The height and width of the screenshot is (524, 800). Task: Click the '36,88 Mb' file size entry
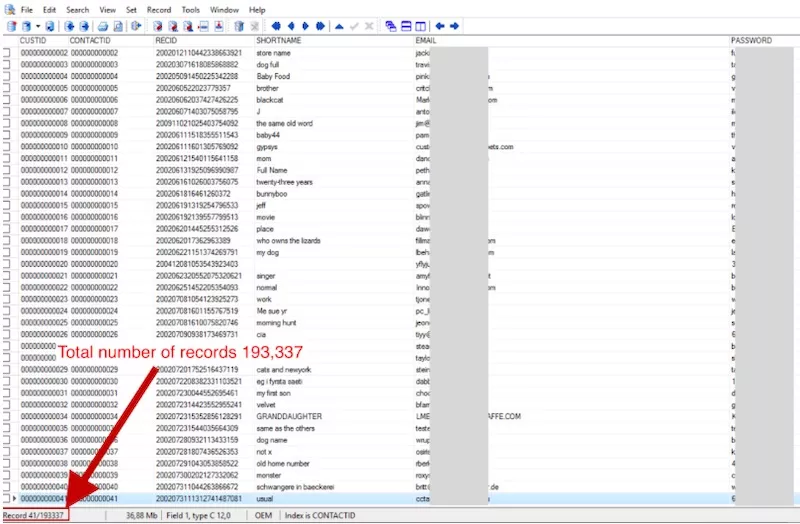click(142, 515)
